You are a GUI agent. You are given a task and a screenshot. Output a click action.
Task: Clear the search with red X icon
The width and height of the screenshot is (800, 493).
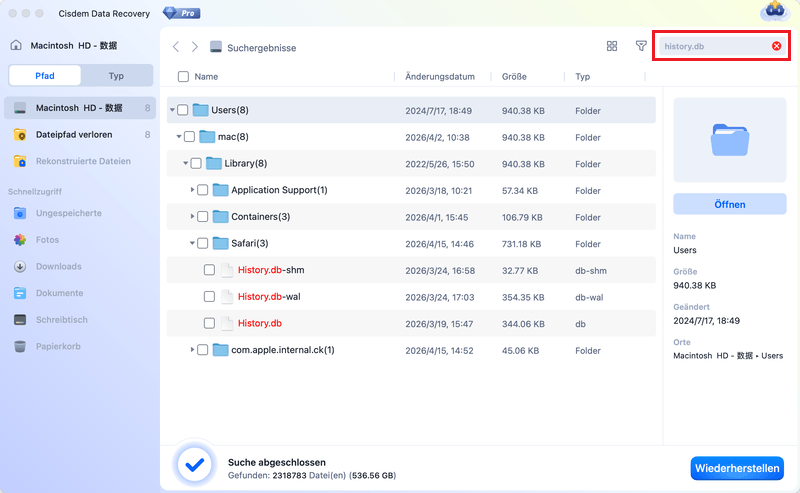coord(776,46)
